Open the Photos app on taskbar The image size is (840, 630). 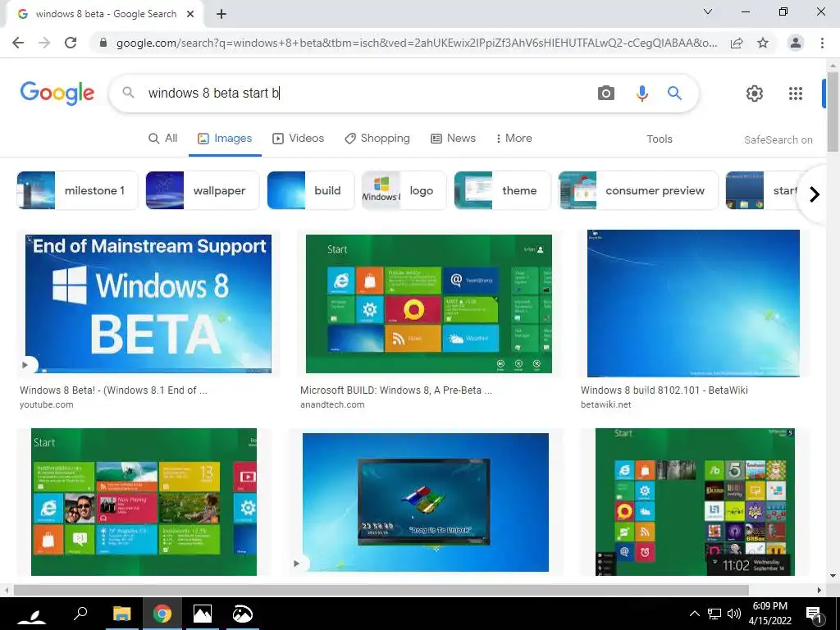click(203, 614)
